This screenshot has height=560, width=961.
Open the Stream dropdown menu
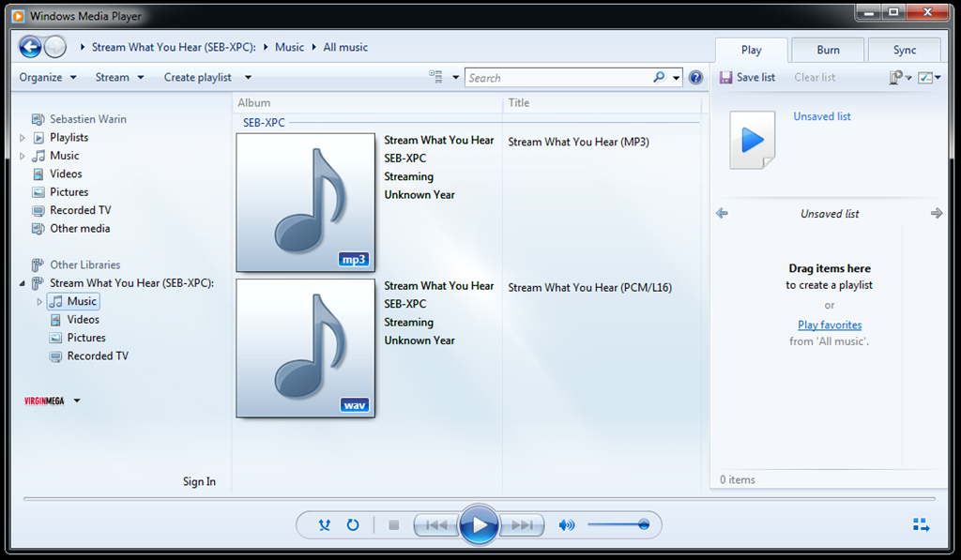[119, 77]
